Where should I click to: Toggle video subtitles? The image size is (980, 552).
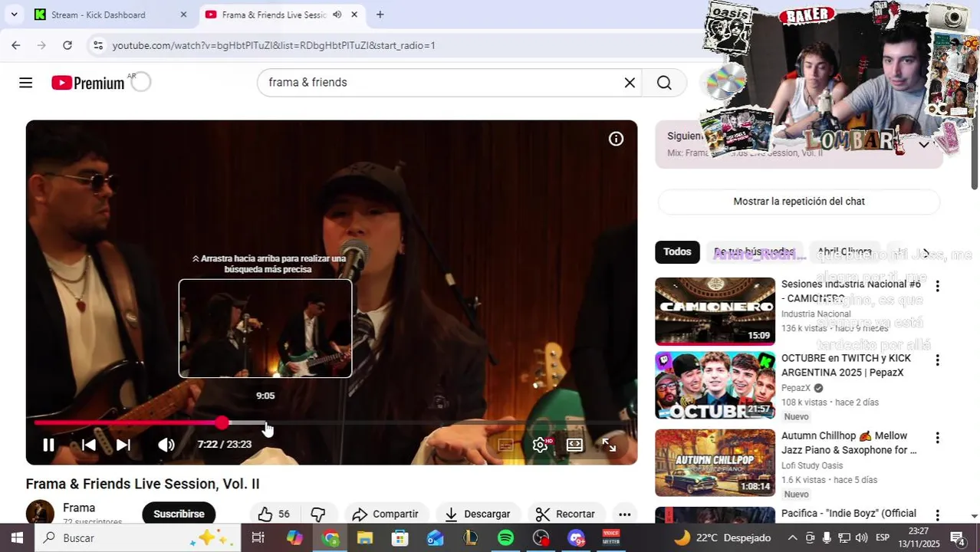[505, 445]
